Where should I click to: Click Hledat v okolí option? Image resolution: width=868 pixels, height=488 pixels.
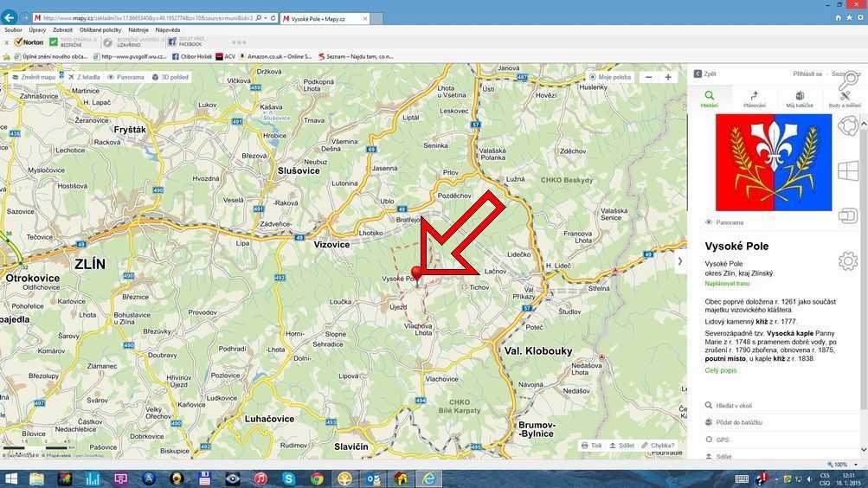point(728,406)
